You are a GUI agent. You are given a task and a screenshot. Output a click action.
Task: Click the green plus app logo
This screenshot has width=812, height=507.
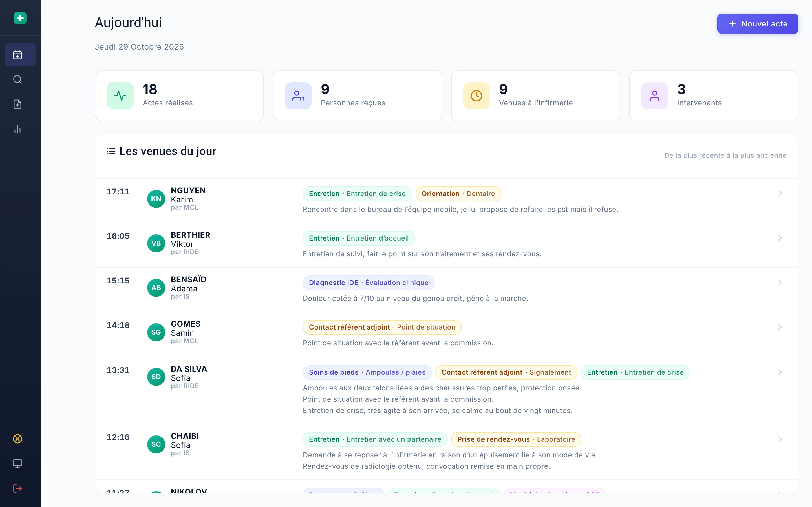(20, 18)
